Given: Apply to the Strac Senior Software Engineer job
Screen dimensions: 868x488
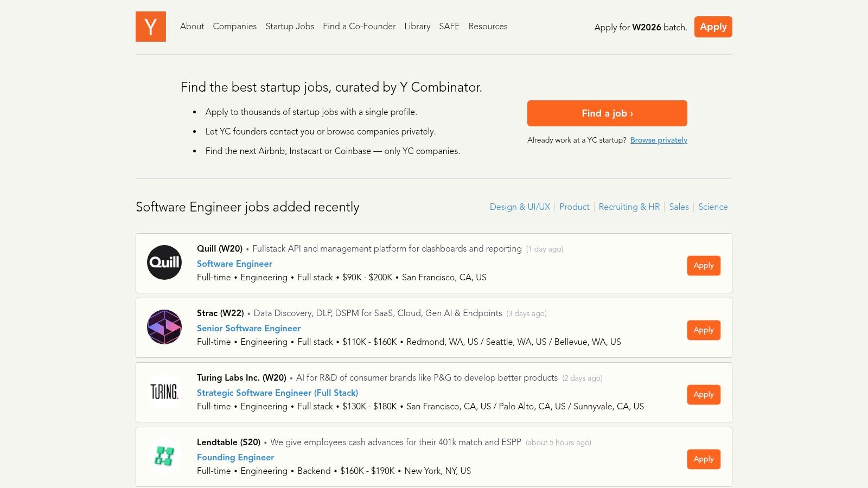Looking at the screenshot, I should [x=704, y=330].
